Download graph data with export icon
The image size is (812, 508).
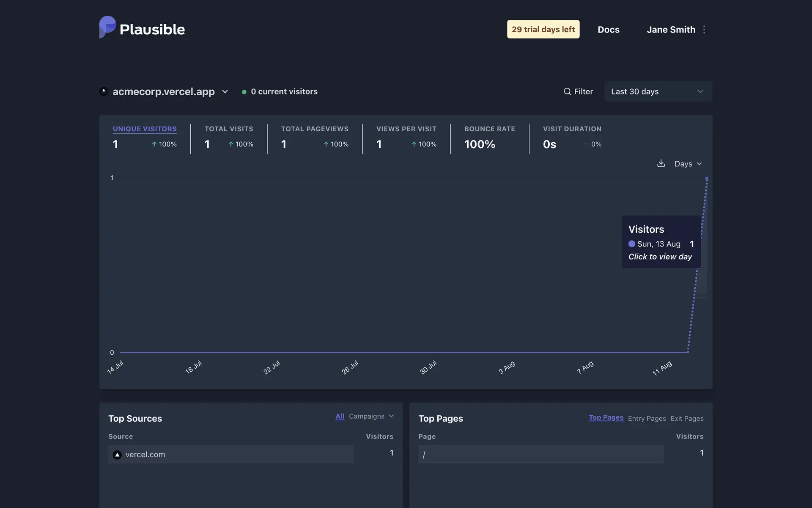coord(661,163)
